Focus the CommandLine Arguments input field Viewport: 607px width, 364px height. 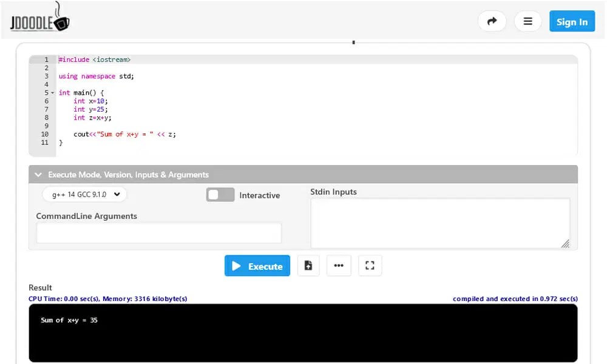click(159, 232)
